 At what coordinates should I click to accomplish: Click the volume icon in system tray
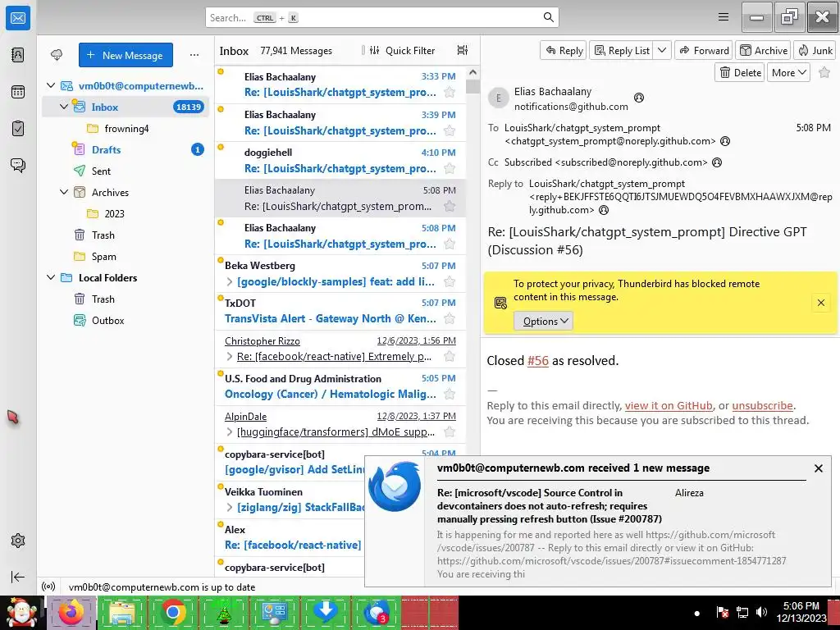[761, 612]
